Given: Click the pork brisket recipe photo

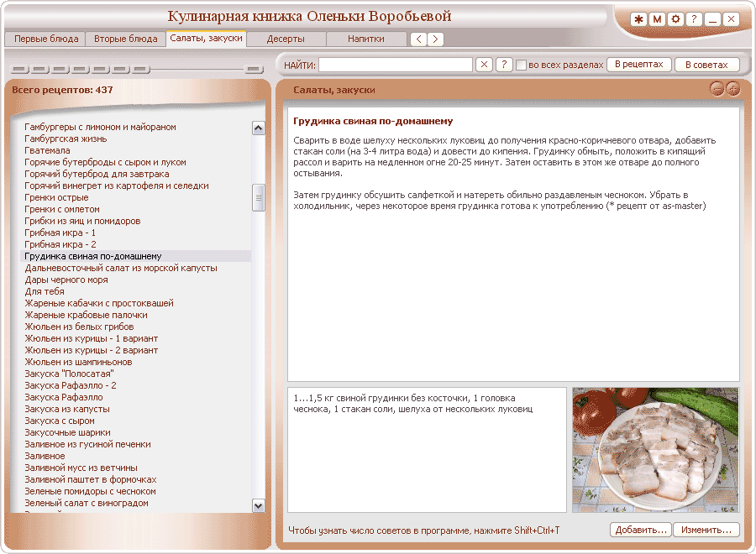Looking at the screenshot, I should click(x=655, y=450).
